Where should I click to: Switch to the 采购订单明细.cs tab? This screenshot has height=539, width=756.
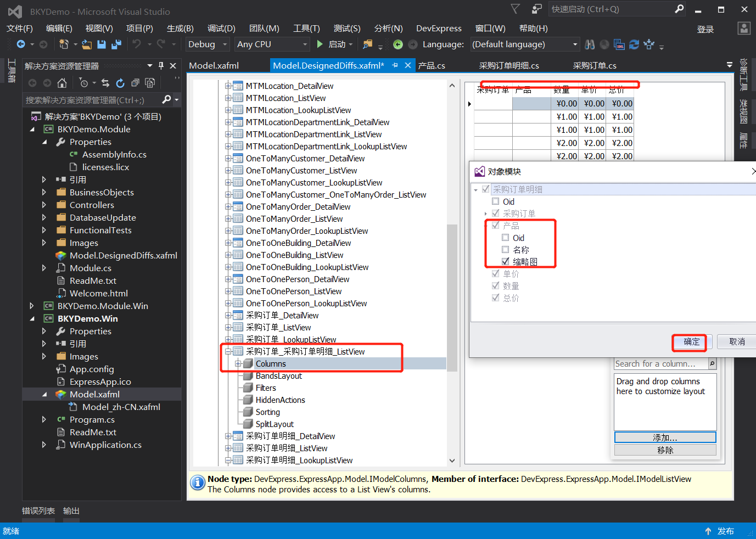tap(509, 66)
